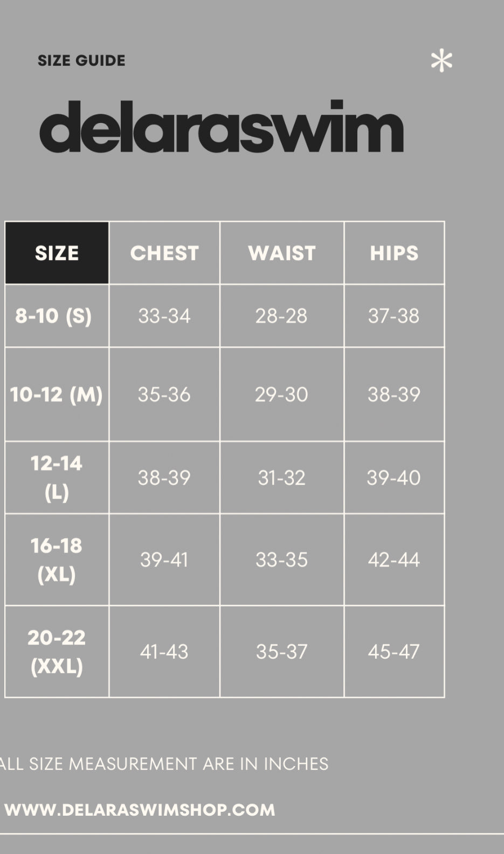This screenshot has height=854, width=504.
Task: Click the 8-10 (S) size row label
Action: [x=54, y=316]
